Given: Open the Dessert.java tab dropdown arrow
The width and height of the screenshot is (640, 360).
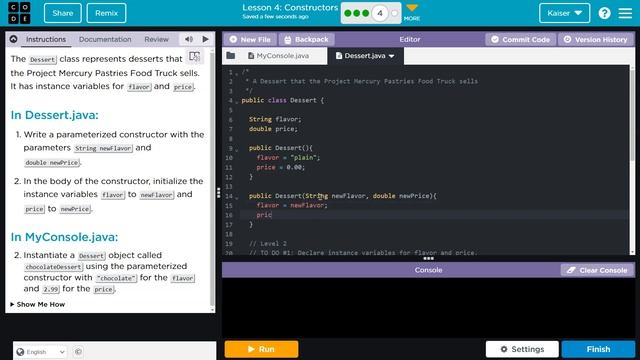Looking at the screenshot, I should pyautogui.click(x=392, y=56).
